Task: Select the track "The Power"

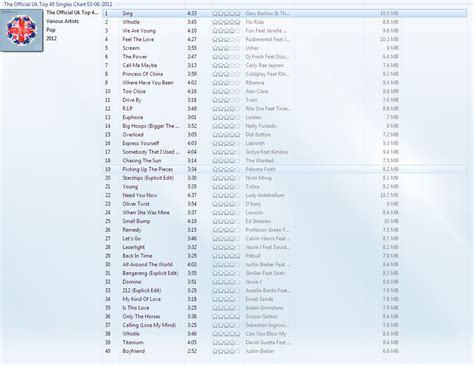Action: tap(135, 57)
